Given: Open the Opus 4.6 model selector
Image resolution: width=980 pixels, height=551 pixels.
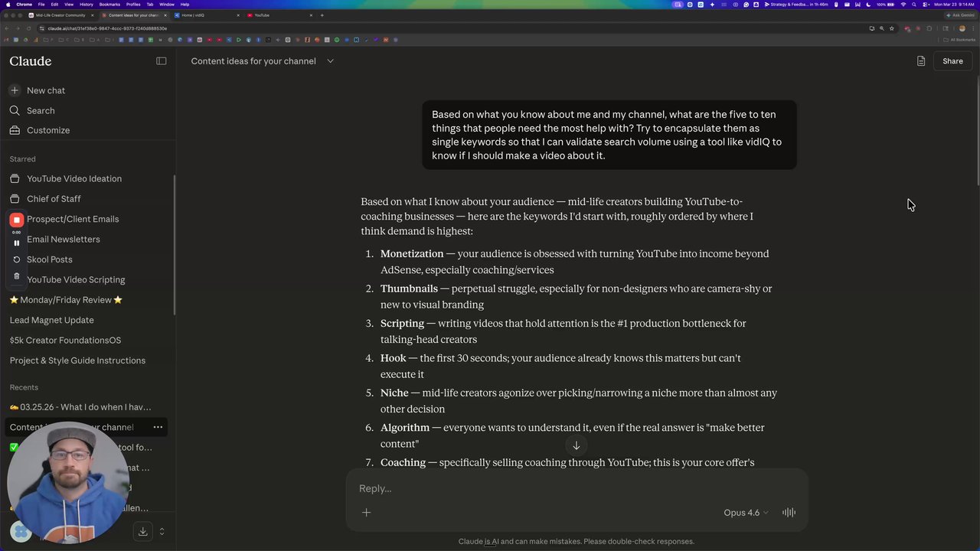Looking at the screenshot, I should (746, 513).
